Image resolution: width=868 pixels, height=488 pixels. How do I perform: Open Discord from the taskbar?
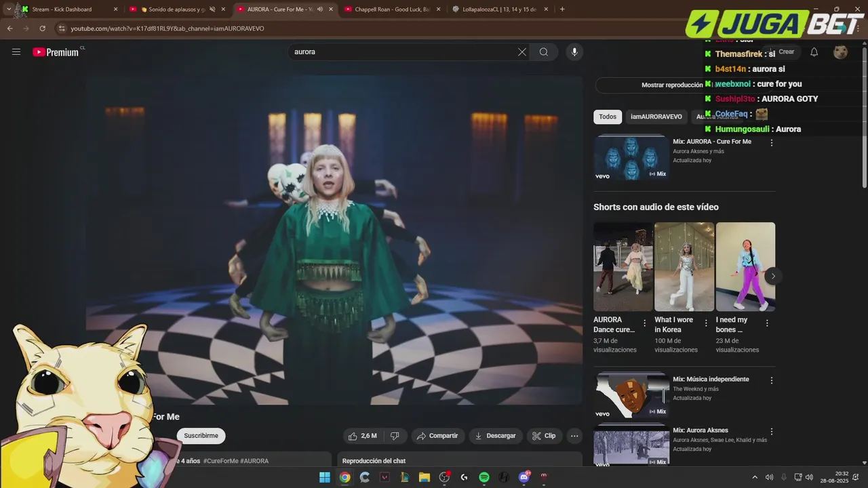click(x=524, y=477)
